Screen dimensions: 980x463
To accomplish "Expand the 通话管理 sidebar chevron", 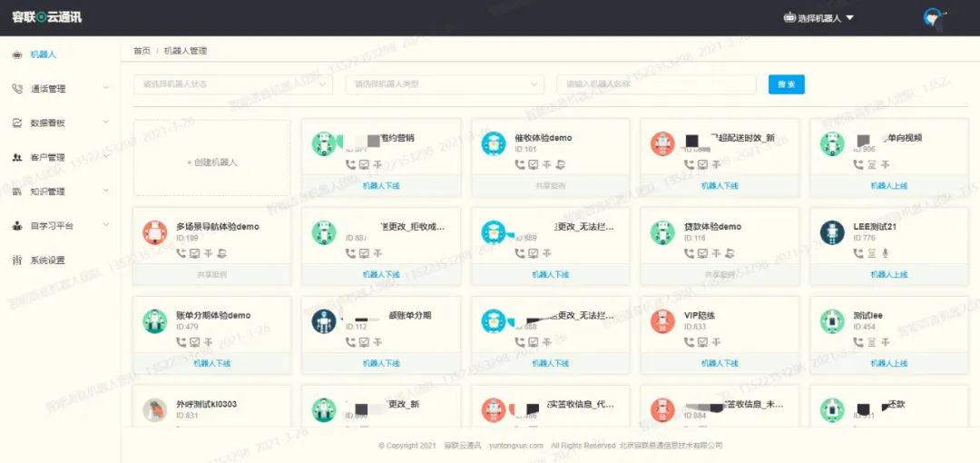I will click(105, 88).
